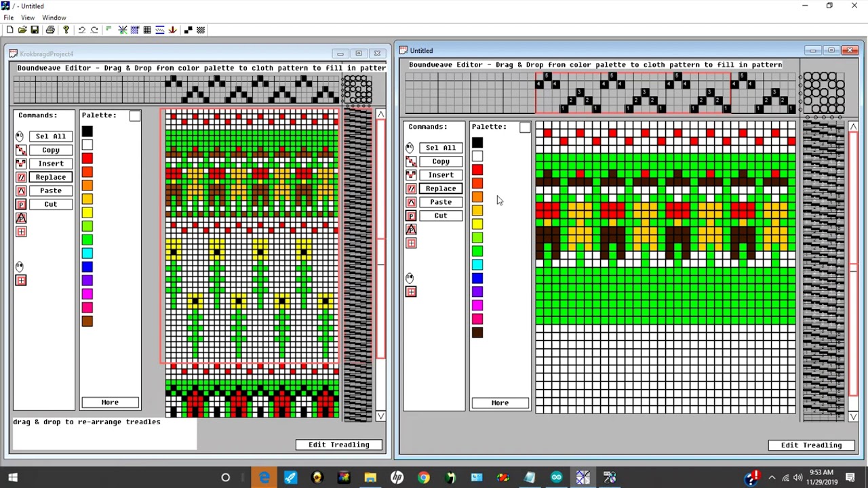Click the current color box beside the Untitled Palette label
868x488 pixels.
(x=525, y=127)
